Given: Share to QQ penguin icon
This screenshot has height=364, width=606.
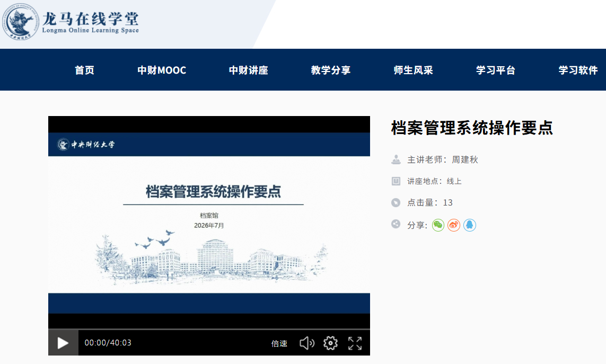Looking at the screenshot, I should coord(470,225).
